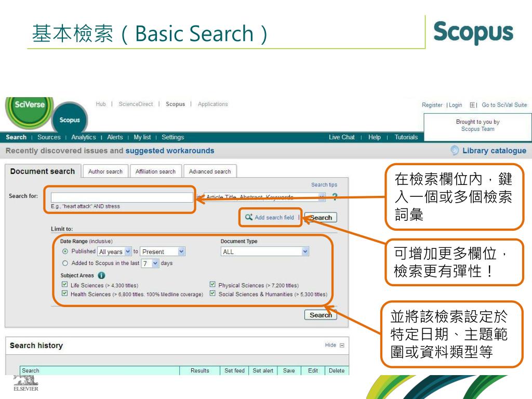
Task: Open the Alerts menu item
Action: pos(115,137)
